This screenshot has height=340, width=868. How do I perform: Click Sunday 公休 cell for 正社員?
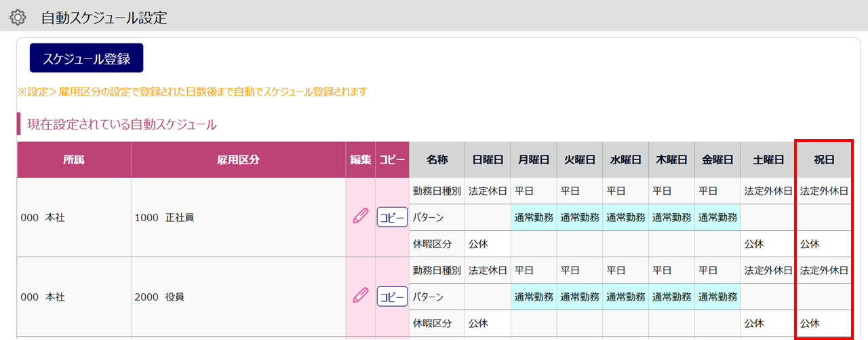[488, 244]
